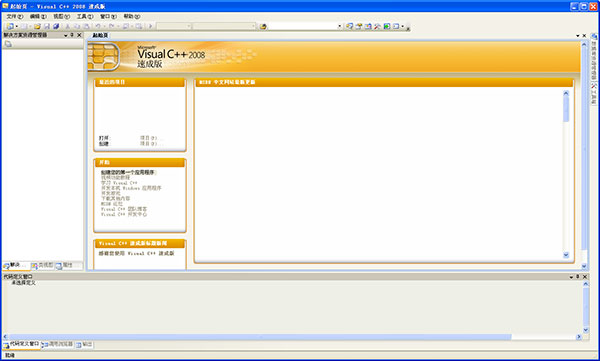Open the Solution Platforms combo box
Viewport: 600px width, 361px height.
click(224, 26)
